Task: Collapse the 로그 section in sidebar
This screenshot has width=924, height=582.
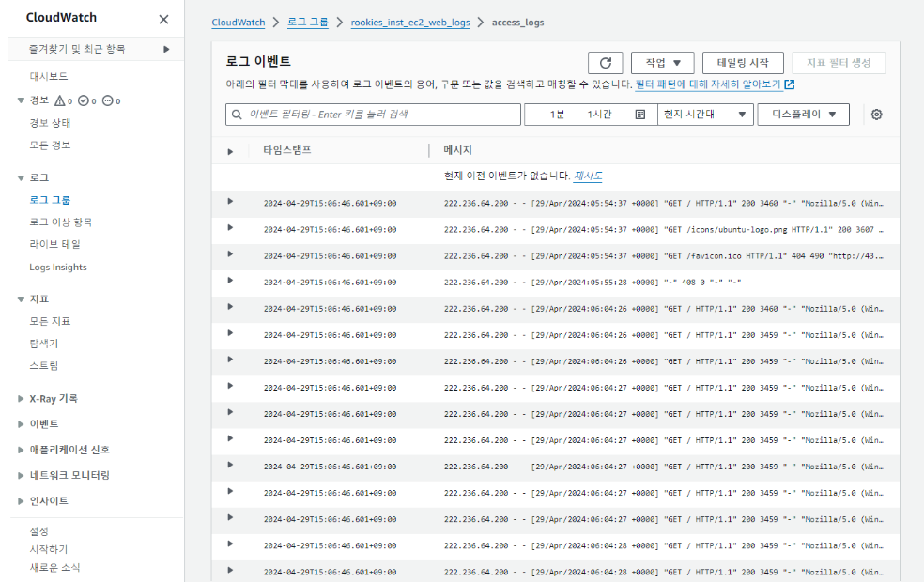Action: 21,178
